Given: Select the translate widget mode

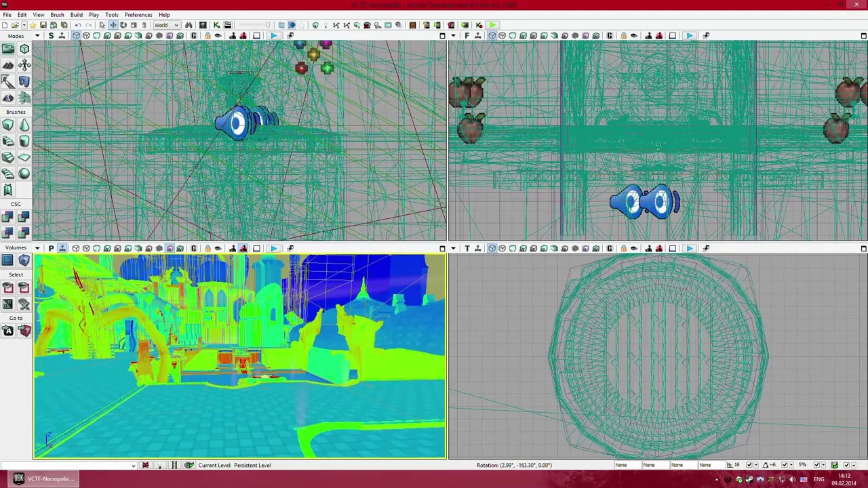Looking at the screenshot, I should tap(113, 25).
